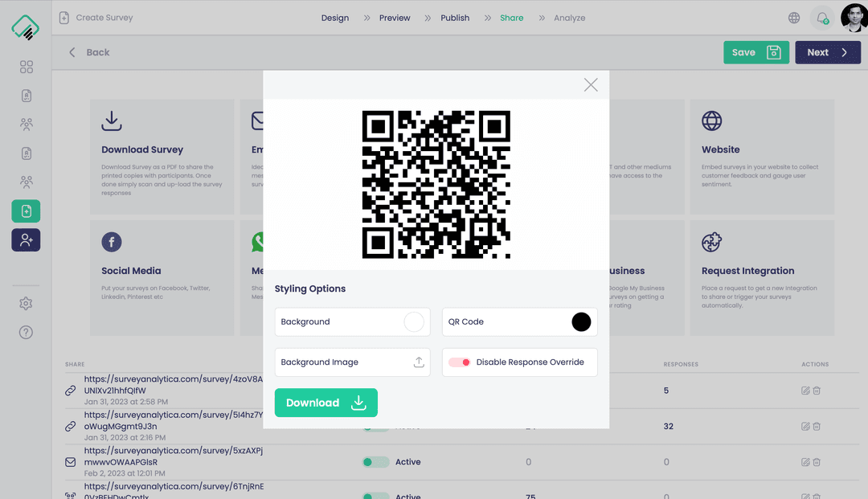This screenshot has height=499, width=868.
Task: Click the Next button
Action: (x=827, y=52)
